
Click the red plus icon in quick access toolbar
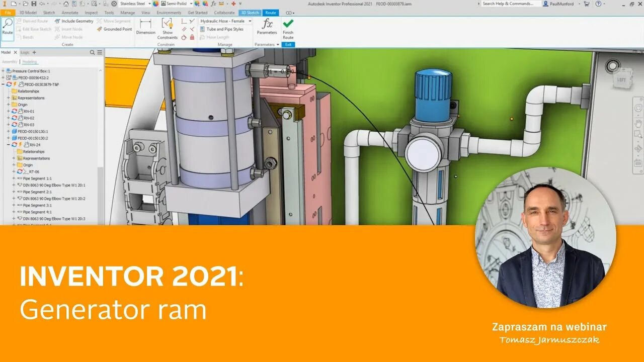pyautogui.click(x=233, y=4)
